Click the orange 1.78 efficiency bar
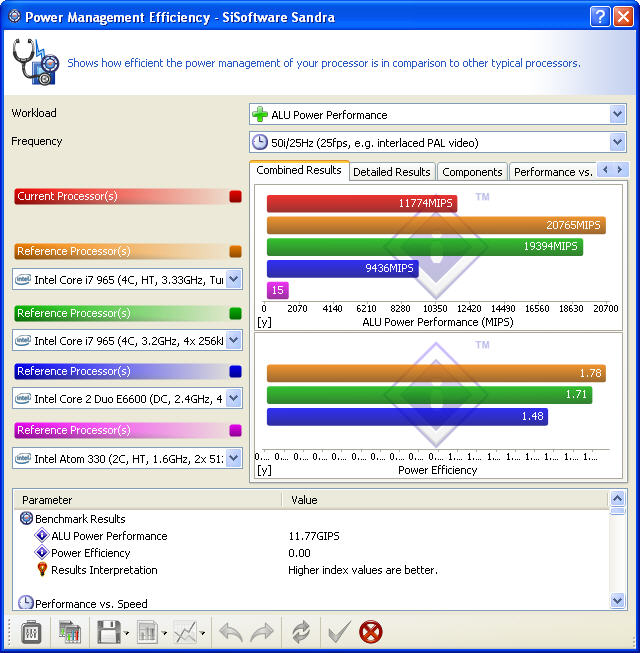640x653 pixels. [x=436, y=373]
